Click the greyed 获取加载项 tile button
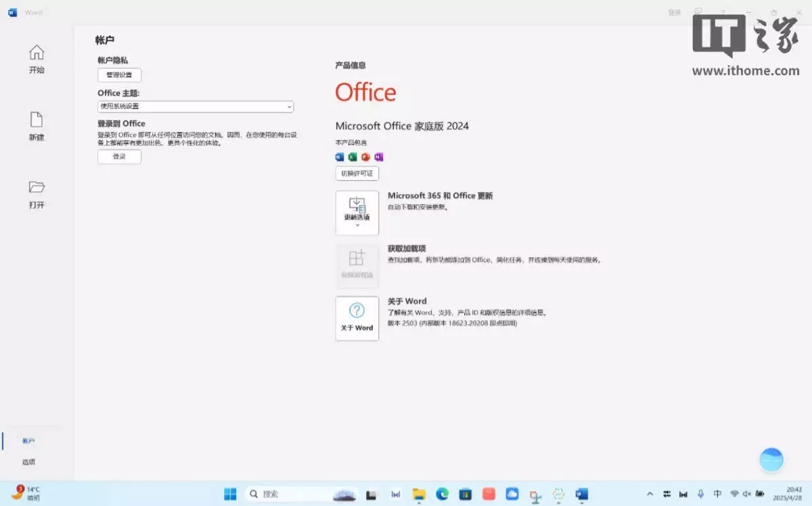This screenshot has width=812, height=506. coord(357,266)
